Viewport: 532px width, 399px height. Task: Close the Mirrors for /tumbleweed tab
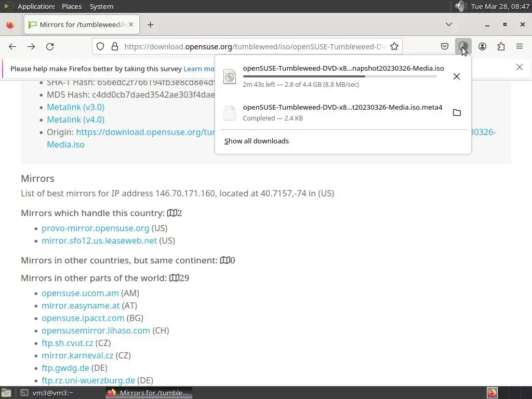131,24
